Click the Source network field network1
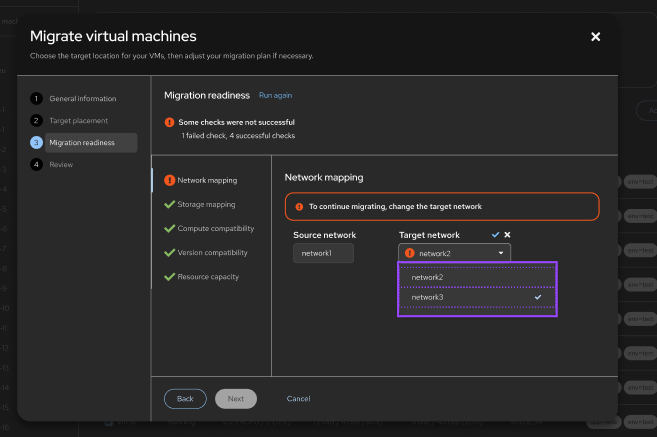 [323, 253]
